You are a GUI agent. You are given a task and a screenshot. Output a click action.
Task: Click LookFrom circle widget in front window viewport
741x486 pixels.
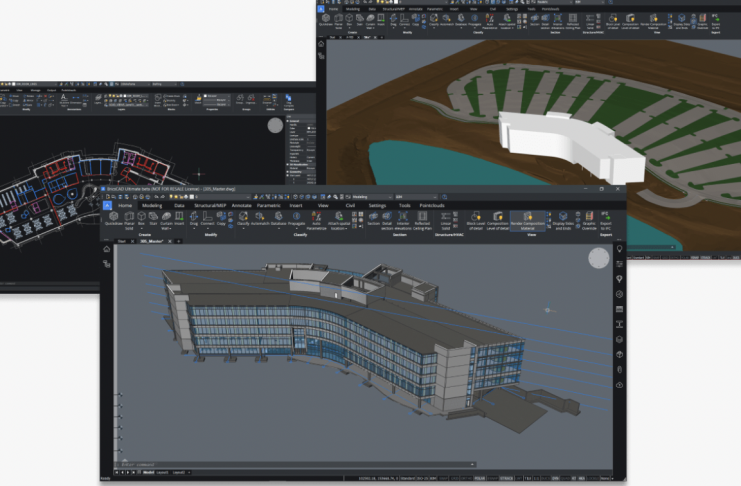tap(598, 259)
